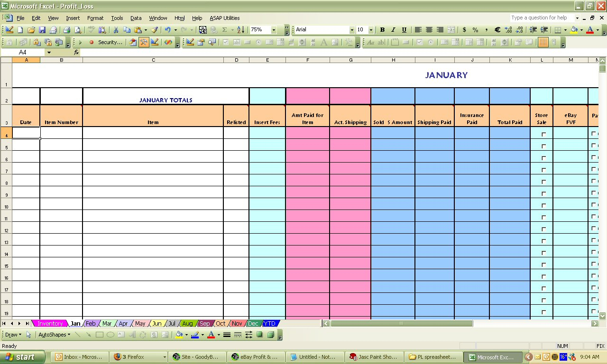Image resolution: width=607 pixels, height=364 pixels.
Task: Open the zoom percentage dropdown
Action: click(x=274, y=30)
